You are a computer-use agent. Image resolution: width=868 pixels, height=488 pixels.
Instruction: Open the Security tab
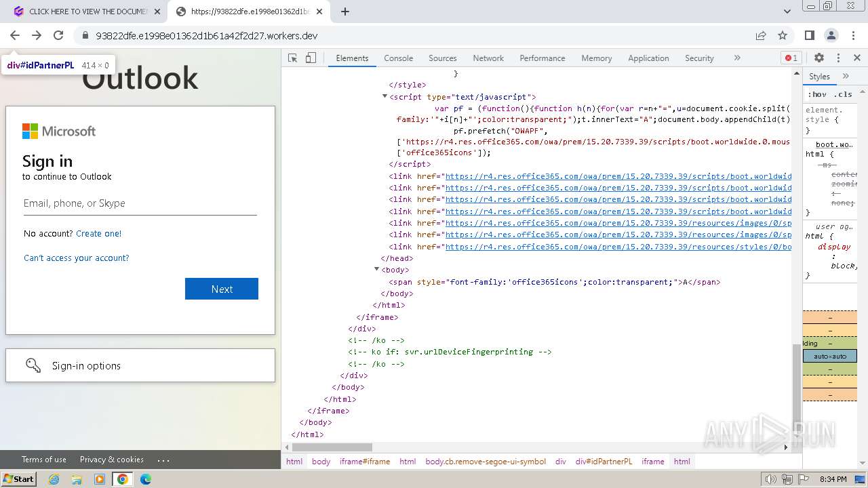pos(699,58)
